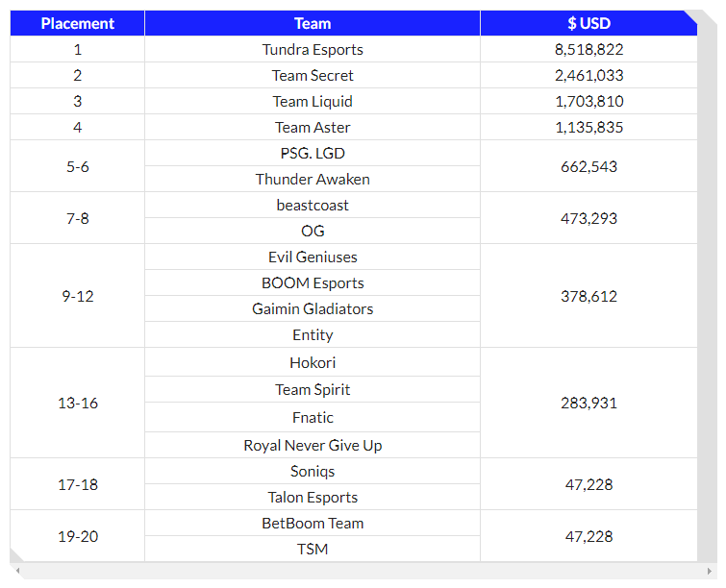Click the 19-20 placement cell
Image resolution: width=726 pixels, height=588 pixels.
77,536
